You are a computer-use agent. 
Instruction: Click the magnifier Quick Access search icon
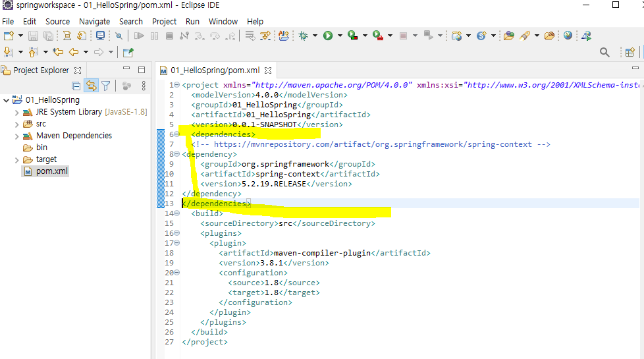pos(604,52)
